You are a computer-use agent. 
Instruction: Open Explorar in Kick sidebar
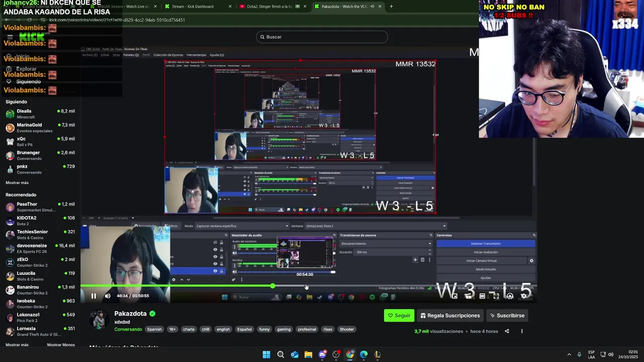click(x=22, y=69)
